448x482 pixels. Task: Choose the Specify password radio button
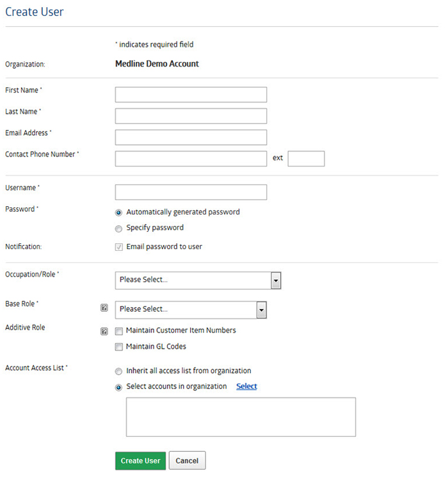pos(118,229)
